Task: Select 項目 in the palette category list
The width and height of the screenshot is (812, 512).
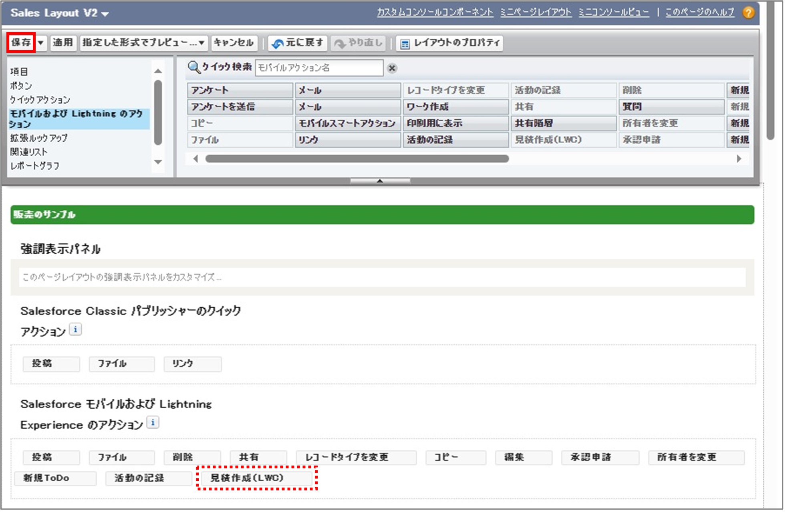Action: point(19,71)
